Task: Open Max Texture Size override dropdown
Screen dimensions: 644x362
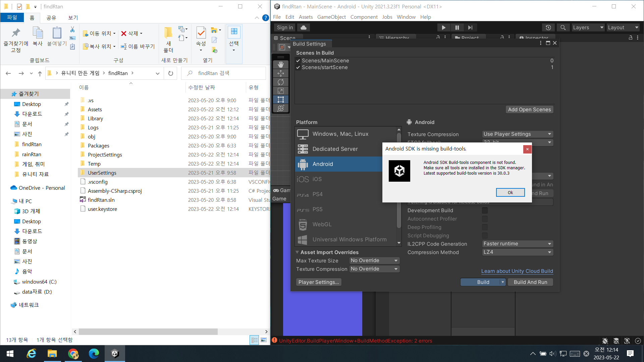Action: tap(374, 260)
